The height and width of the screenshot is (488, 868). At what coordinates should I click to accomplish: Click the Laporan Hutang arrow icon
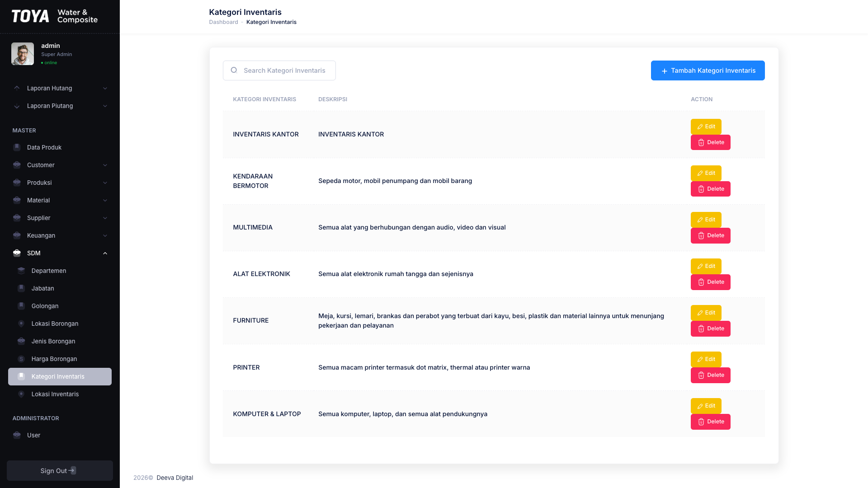17,88
